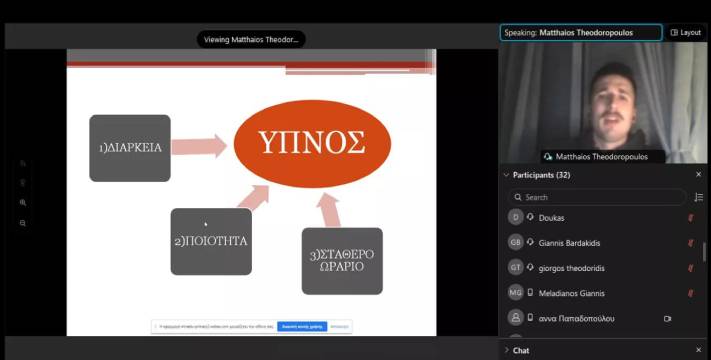Close the Participants panel
711x360 pixels.
coord(698,175)
